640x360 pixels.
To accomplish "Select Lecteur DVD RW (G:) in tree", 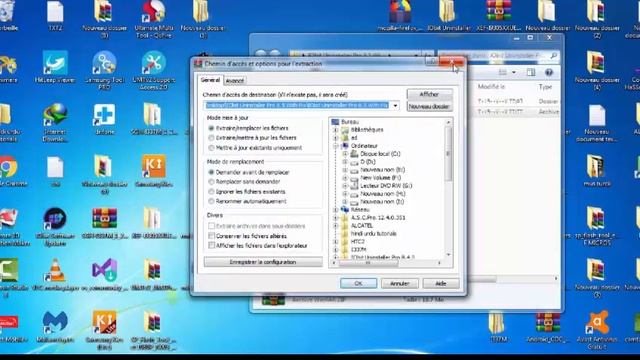I will tap(386, 186).
